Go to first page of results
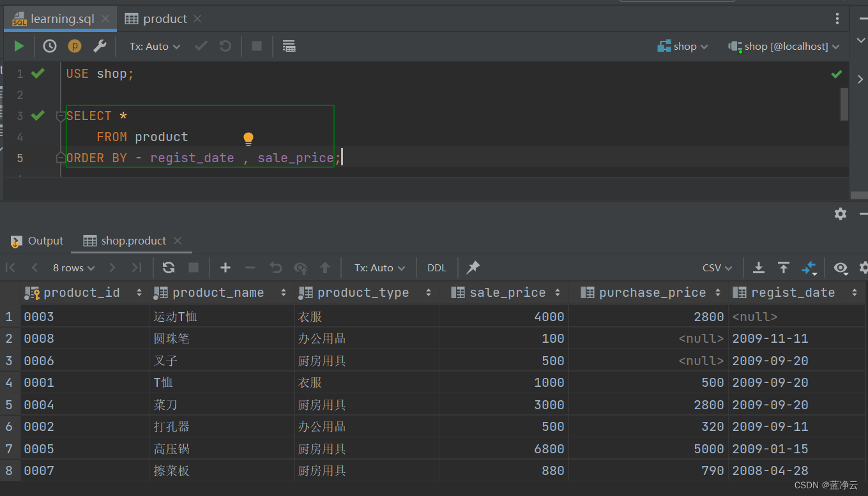This screenshot has height=496, width=868. click(x=11, y=267)
